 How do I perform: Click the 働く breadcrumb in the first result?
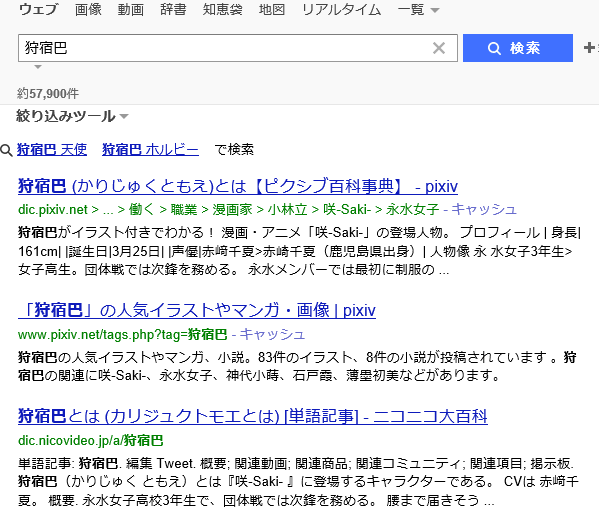pos(142,209)
